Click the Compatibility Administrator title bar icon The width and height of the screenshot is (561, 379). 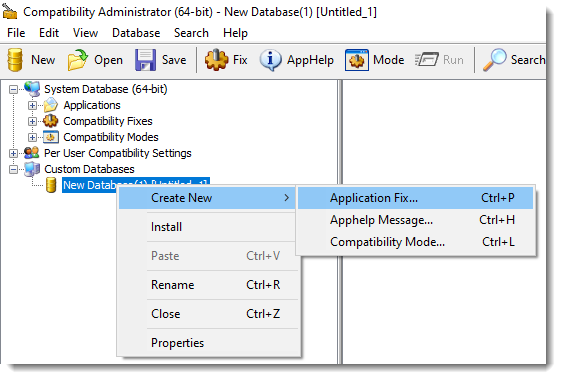point(10,12)
